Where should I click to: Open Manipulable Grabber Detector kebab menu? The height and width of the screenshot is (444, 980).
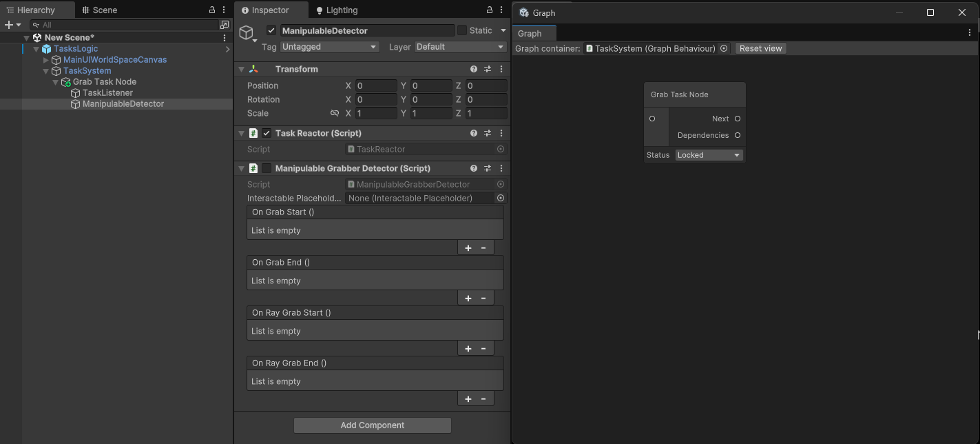coord(501,168)
